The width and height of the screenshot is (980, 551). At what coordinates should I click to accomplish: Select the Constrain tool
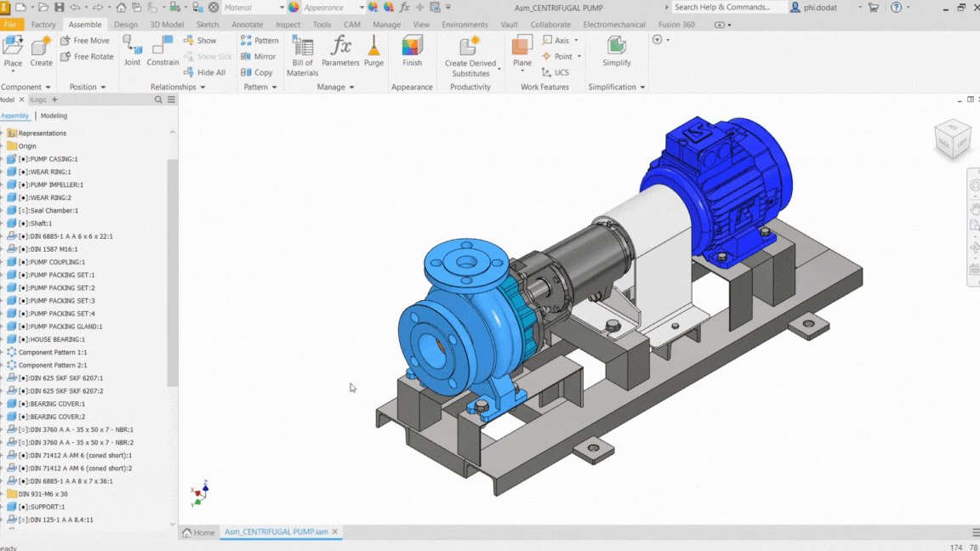pyautogui.click(x=162, y=51)
